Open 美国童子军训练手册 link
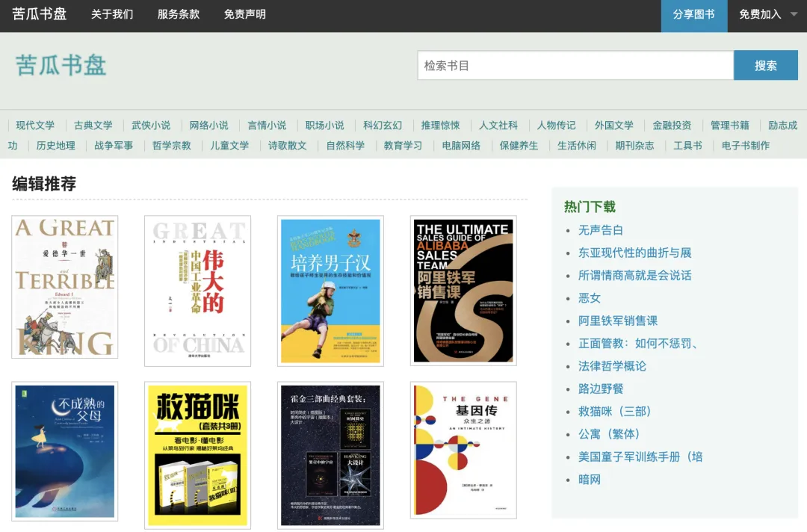Screen dimensions: 807x532 click(x=640, y=457)
